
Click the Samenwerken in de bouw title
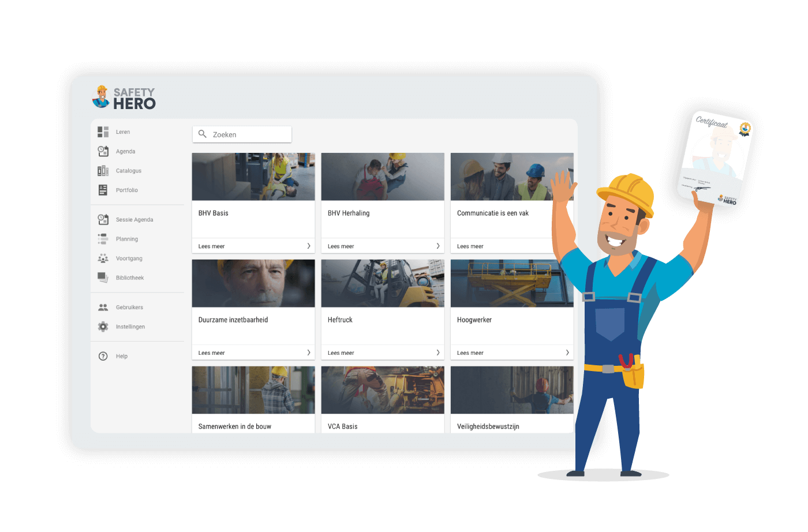coord(235,426)
